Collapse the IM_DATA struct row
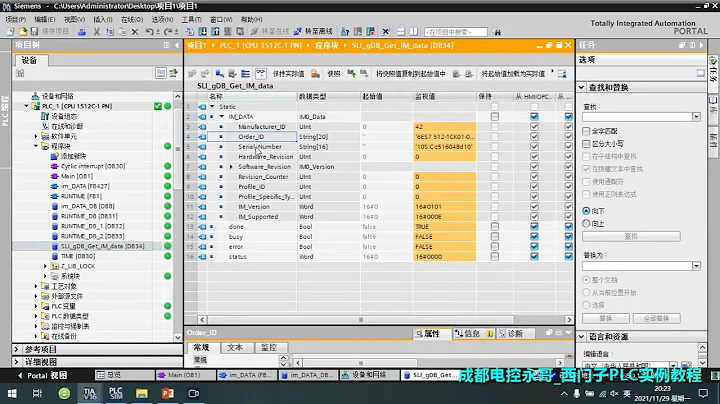 coord(222,117)
